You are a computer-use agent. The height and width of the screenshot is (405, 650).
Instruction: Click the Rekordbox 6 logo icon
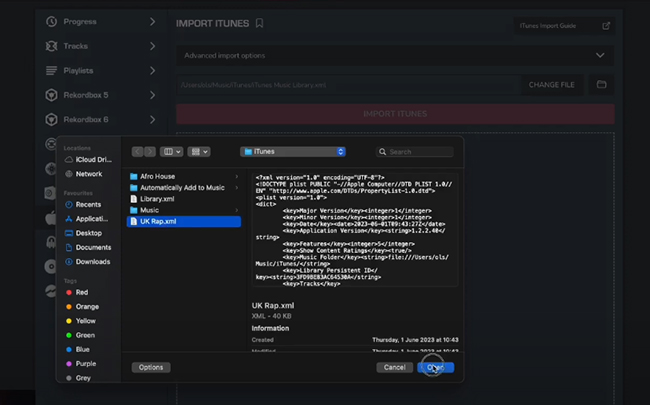pyautogui.click(x=51, y=119)
